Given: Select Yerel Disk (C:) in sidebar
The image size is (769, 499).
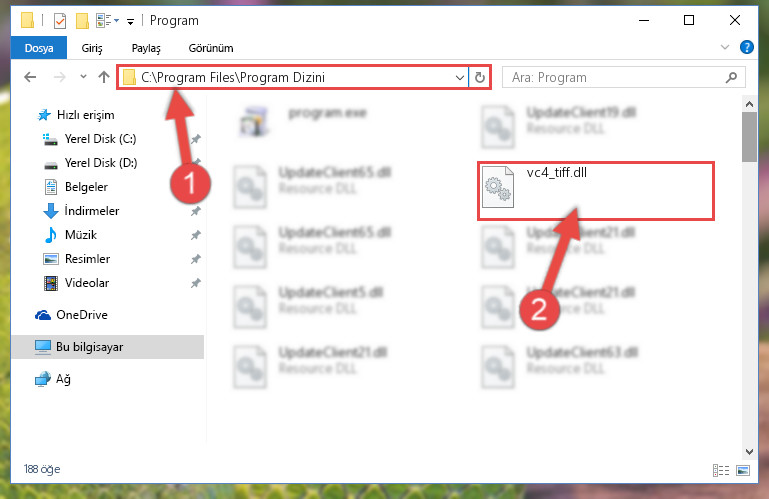Looking at the screenshot, I should tap(100, 139).
